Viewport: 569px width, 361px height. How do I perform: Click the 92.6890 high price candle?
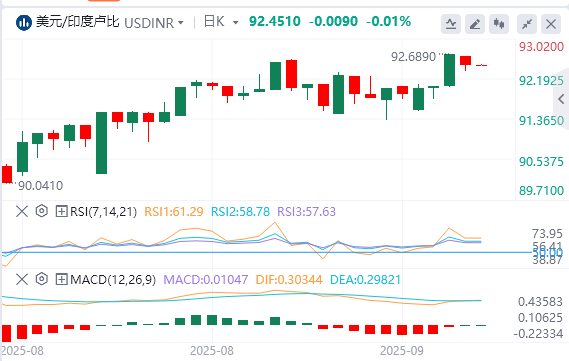tap(450, 70)
